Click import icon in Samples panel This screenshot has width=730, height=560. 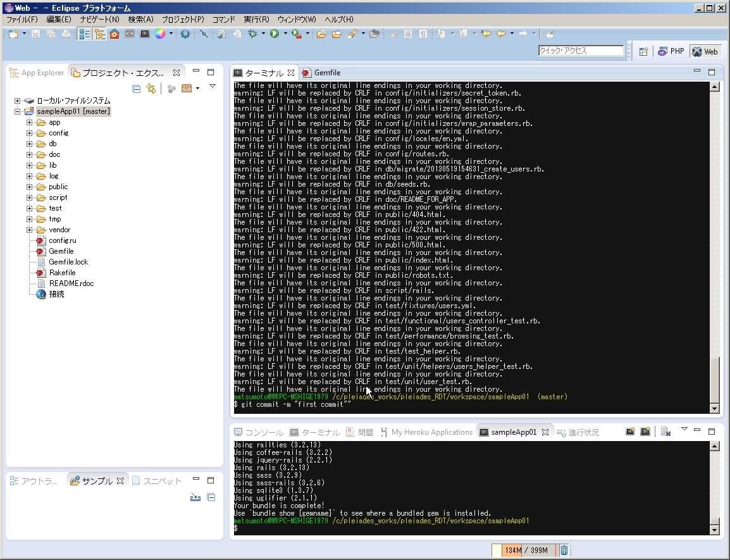click(195, 497)
